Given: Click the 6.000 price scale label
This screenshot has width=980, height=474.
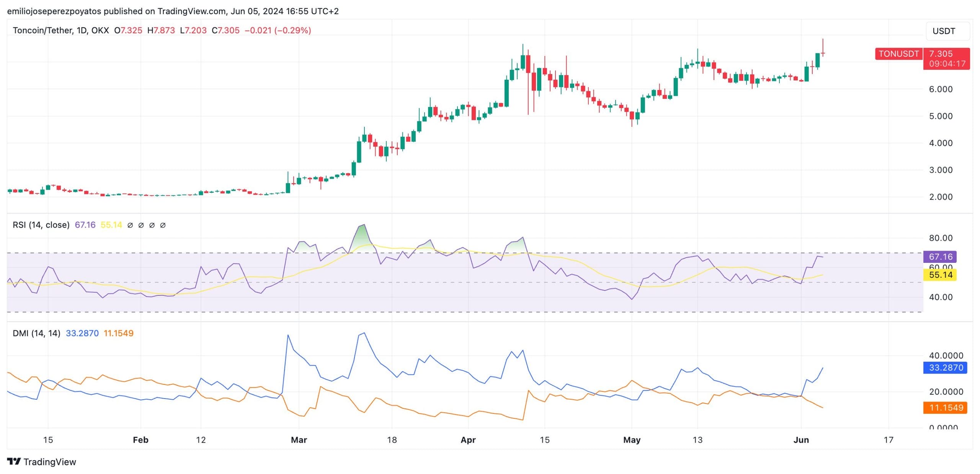Looking at the screenshot, I should (x=940, y=89).
